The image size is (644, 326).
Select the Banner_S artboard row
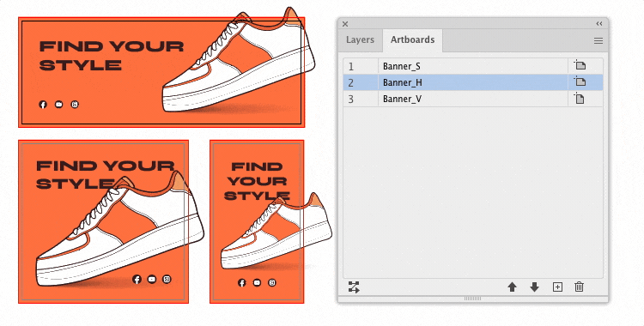pyautogui.click(x=473, y=66)
